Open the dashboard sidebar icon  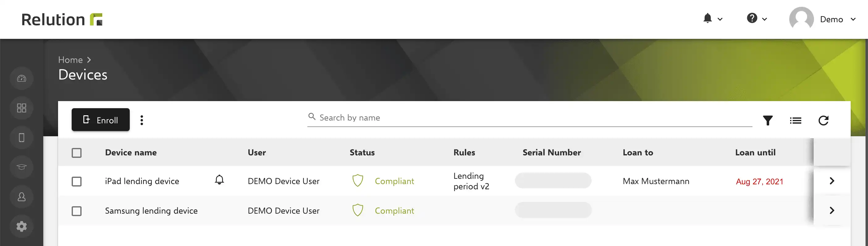[x=22, y=79]
